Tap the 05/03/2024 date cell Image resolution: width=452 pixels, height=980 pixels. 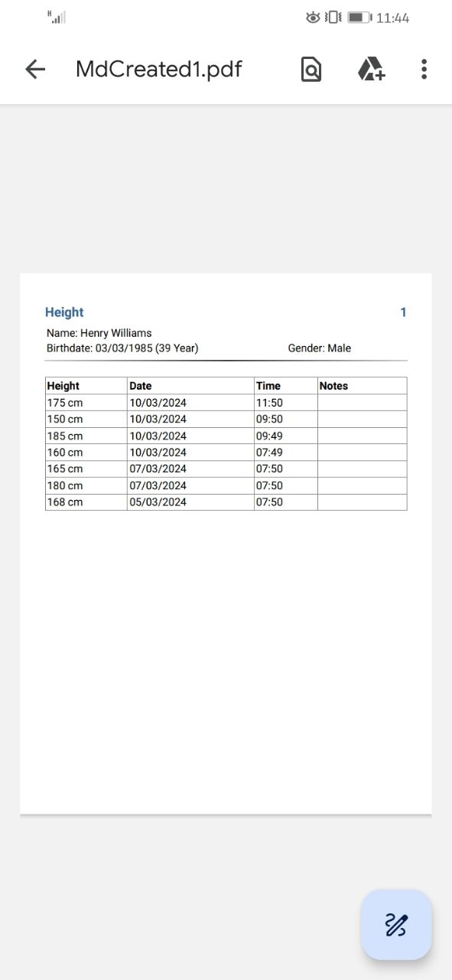click(190, 502)
